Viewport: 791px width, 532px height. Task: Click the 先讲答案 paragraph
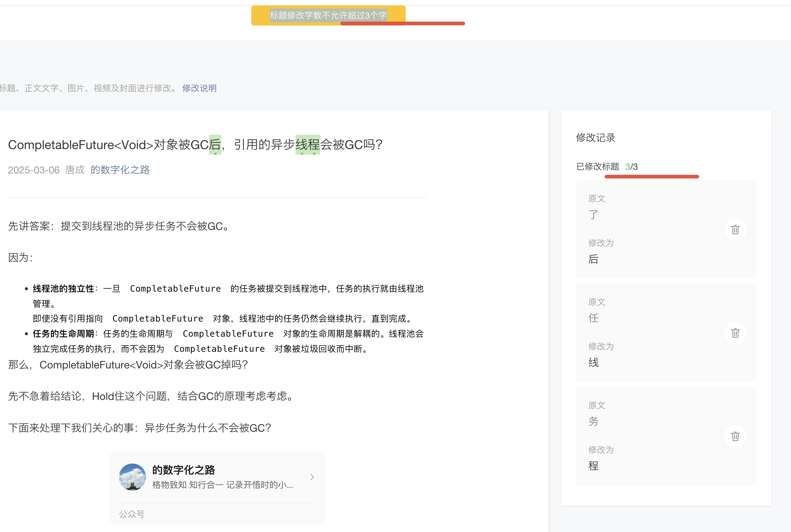pos(119,226)
